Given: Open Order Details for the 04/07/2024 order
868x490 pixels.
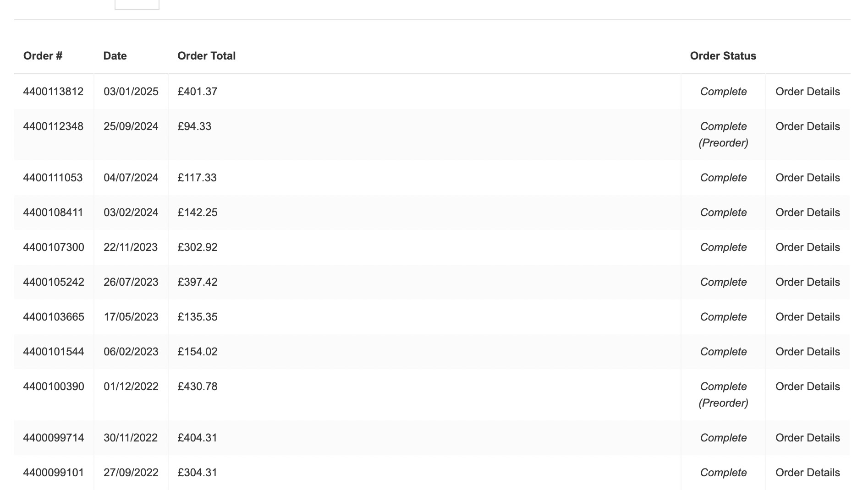Looking at the screenshot, I should tap(807, 178).
